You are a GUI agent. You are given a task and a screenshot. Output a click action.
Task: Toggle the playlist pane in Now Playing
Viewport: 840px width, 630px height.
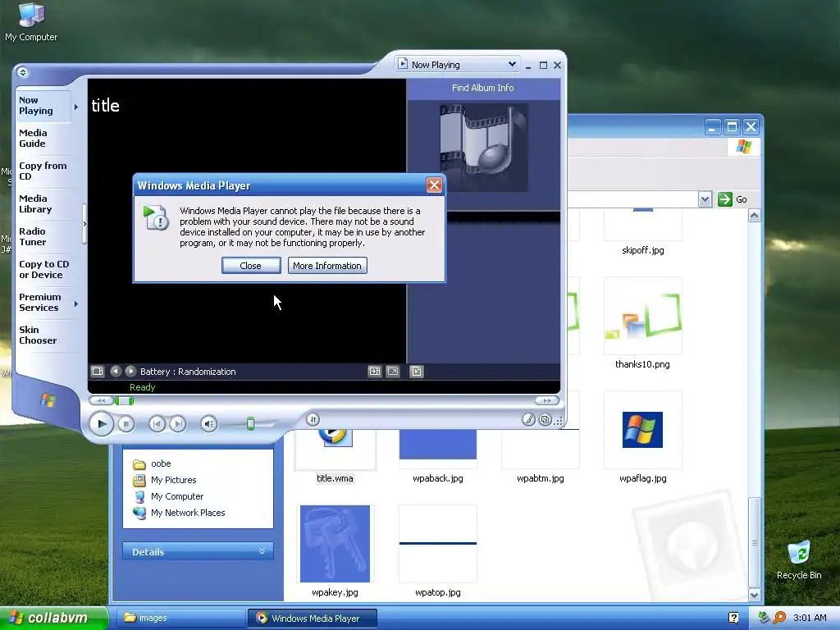tap(416, 372)
